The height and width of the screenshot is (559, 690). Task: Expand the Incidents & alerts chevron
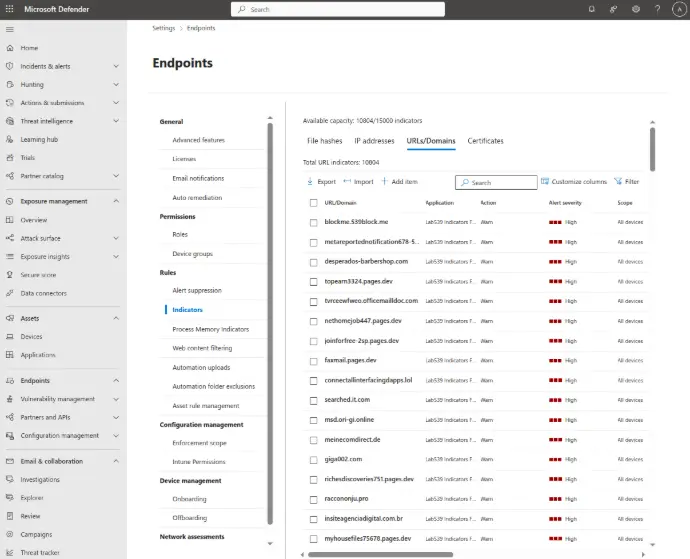(116, 66)
